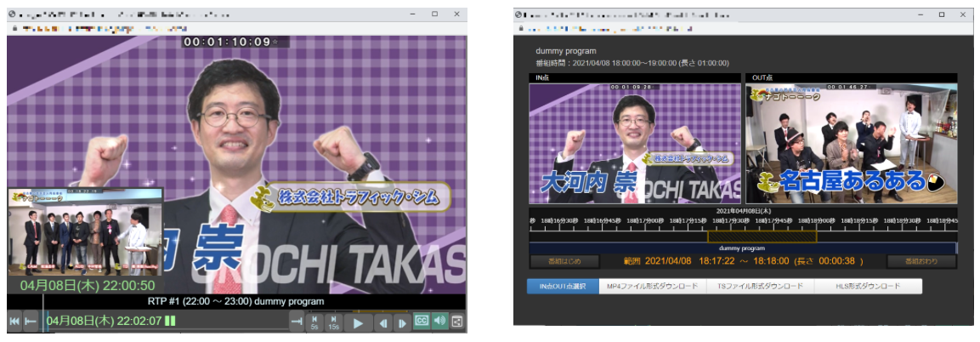Image resolution: width=980 pixels, height=342 pixels.
Task: Set the OUT point at the playhead
Action: coord(297,322)
